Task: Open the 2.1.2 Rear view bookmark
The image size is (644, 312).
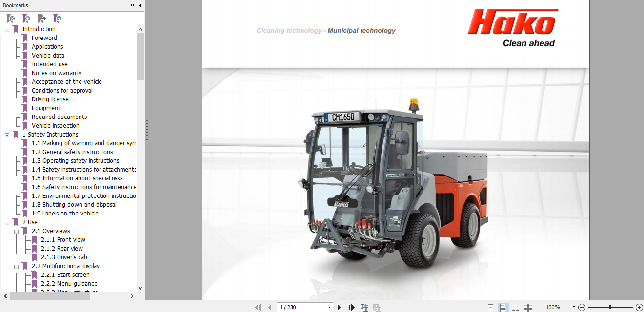Action: pyautogui.click(x=62, y=249)
